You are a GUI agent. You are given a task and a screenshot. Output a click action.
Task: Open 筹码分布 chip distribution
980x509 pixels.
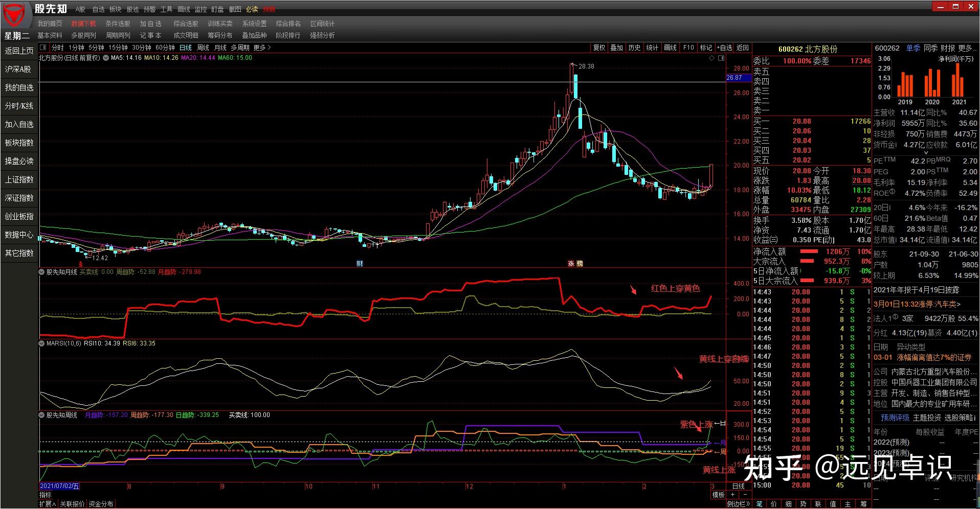coord(219,35)
